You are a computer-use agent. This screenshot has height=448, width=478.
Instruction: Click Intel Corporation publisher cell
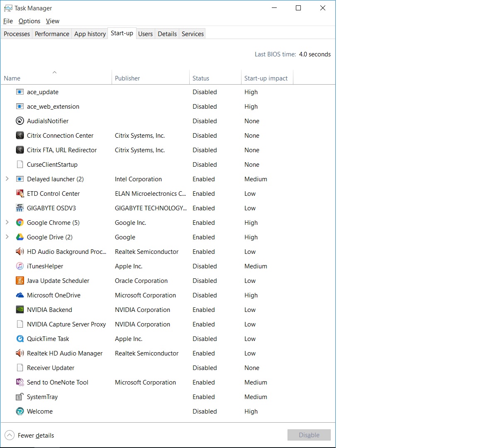138,179
